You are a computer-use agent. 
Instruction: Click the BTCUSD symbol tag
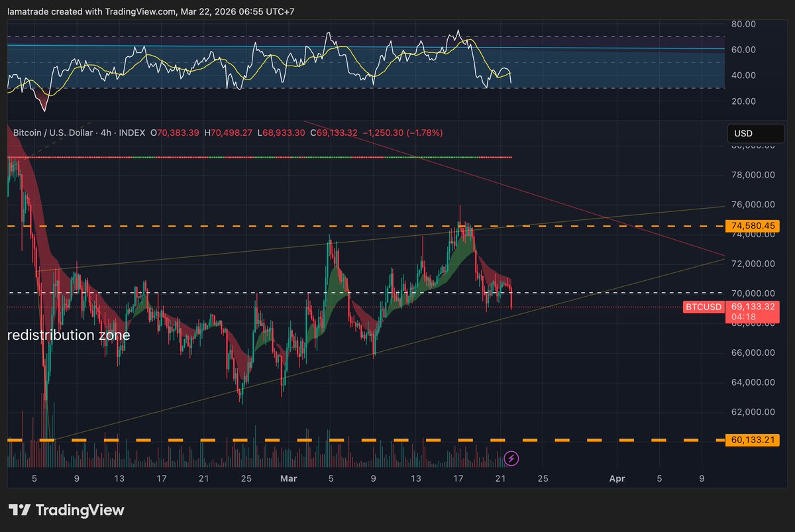tap(704, 307)
